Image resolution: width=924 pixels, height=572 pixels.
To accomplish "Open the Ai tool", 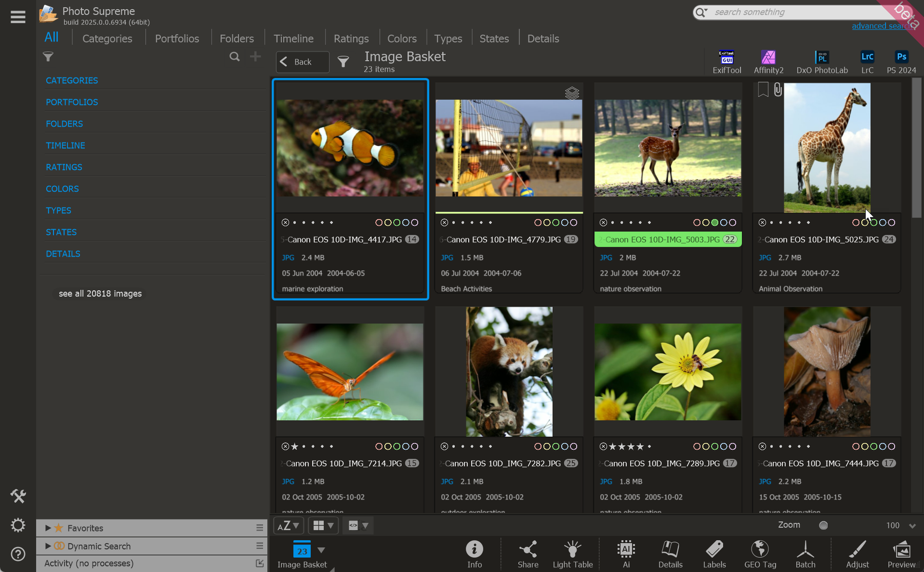I will 626,554.
